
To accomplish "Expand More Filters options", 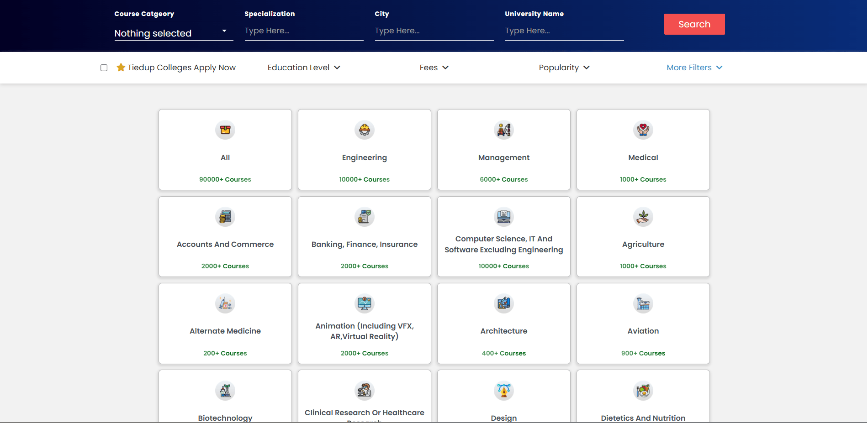I will click(x=694, y=68).
